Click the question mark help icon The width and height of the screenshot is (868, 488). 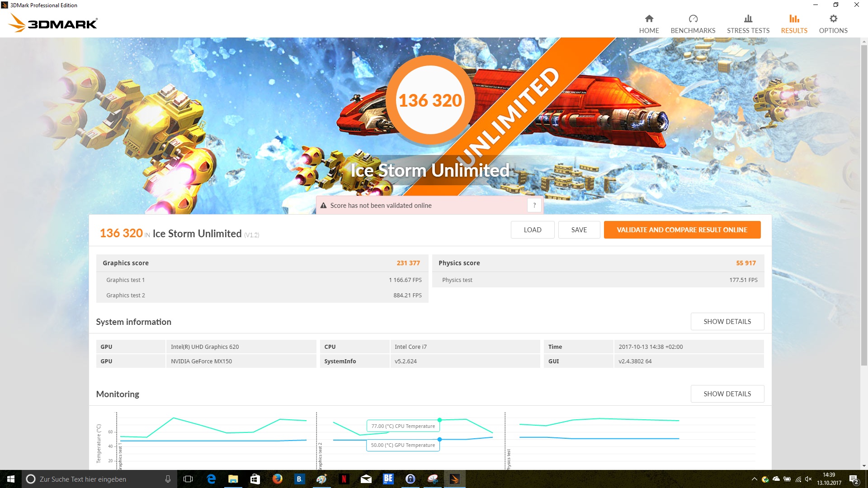534,205
